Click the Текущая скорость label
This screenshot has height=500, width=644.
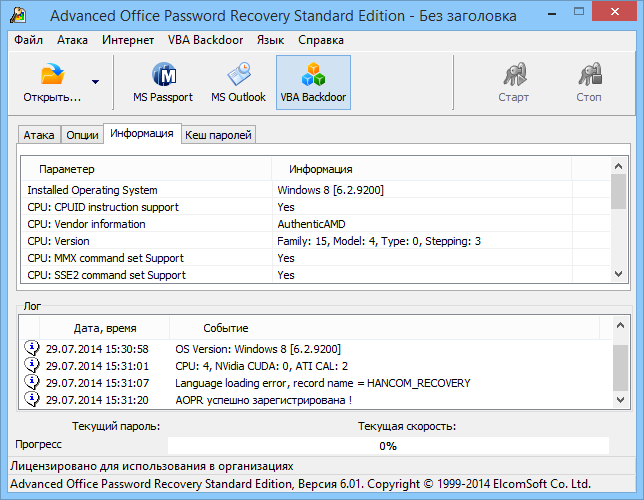click(407, 426)
